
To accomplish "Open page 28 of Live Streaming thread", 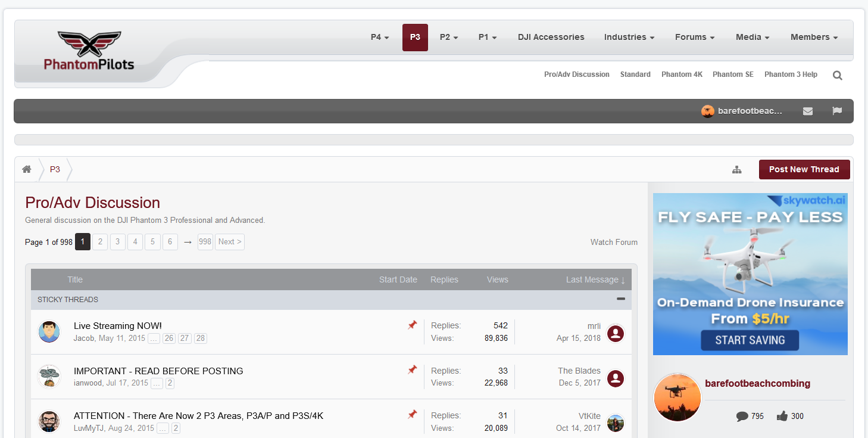I will tap(201, 338).
